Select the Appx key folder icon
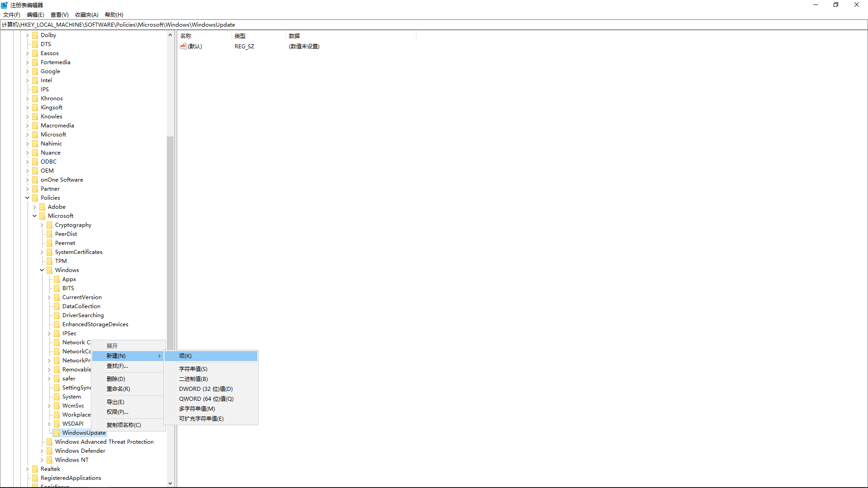Image resolution: width=868 pixels, height=488 pixels. (x=57, y=279)
